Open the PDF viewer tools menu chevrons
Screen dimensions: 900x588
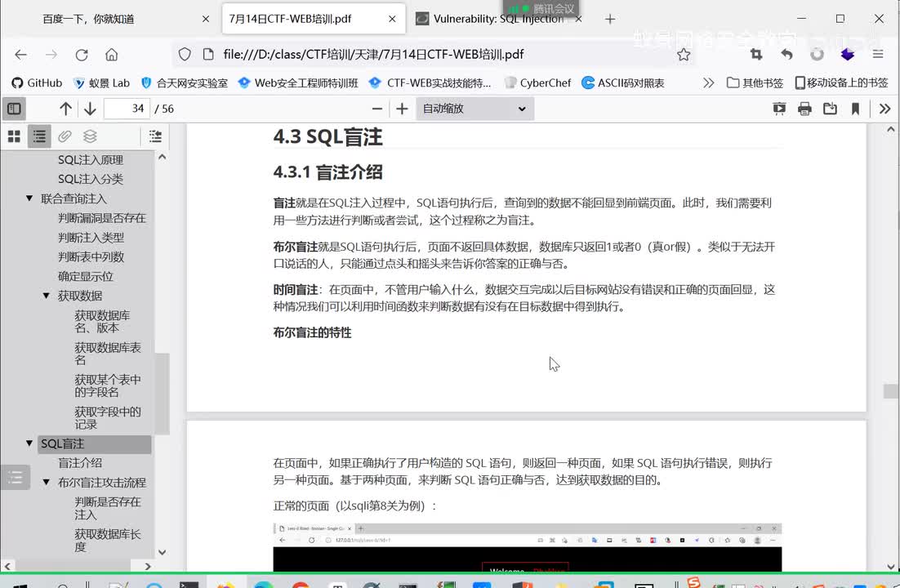coord(884,109)
